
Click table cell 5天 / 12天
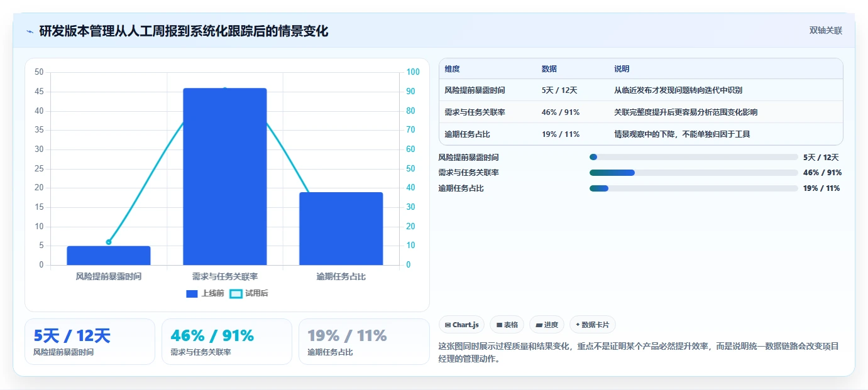point(559,90)
